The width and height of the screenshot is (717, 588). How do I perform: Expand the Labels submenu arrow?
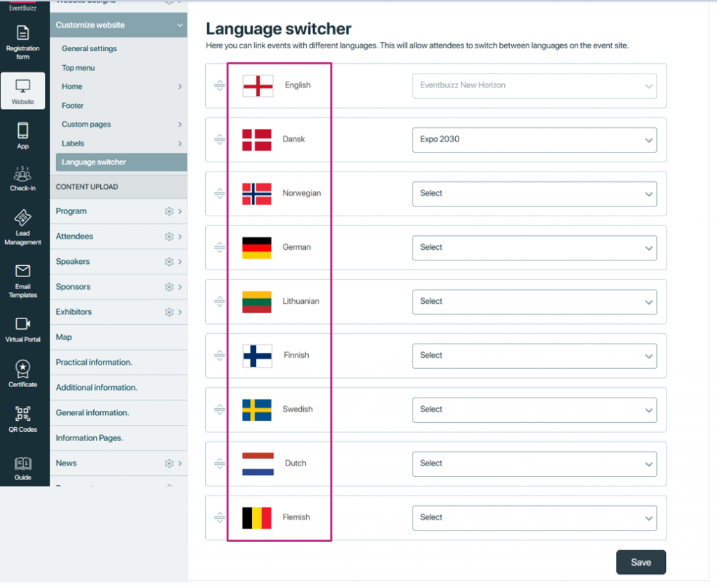180,143
